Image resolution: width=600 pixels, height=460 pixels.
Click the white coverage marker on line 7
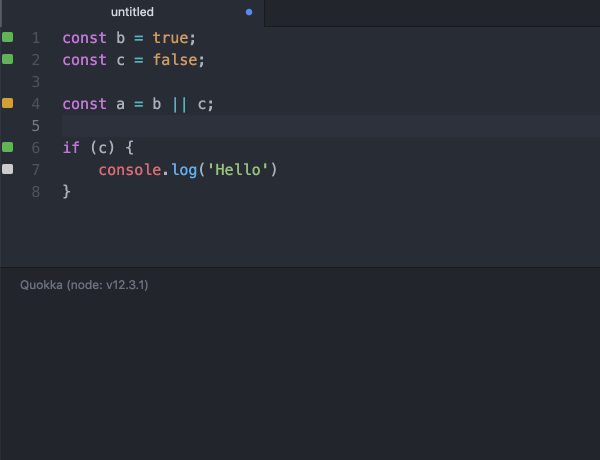(x=8, y=169)
